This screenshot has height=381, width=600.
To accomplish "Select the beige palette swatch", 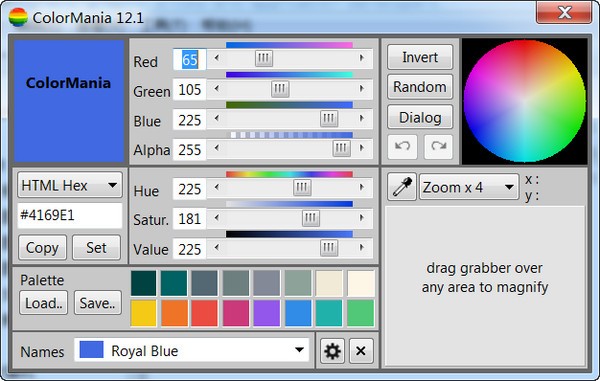I will pos(329,283).
